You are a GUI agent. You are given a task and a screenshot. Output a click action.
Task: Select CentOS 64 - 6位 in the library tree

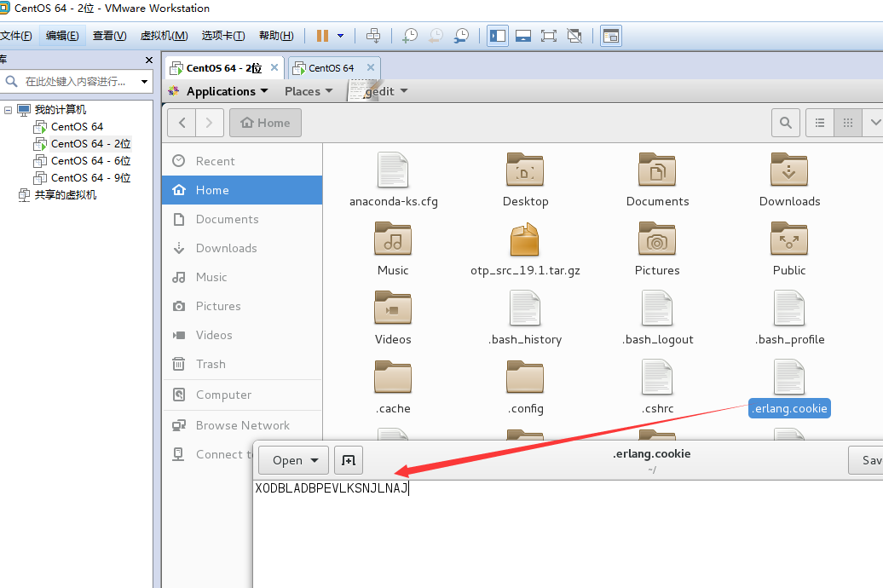click(x=82, y=160)
